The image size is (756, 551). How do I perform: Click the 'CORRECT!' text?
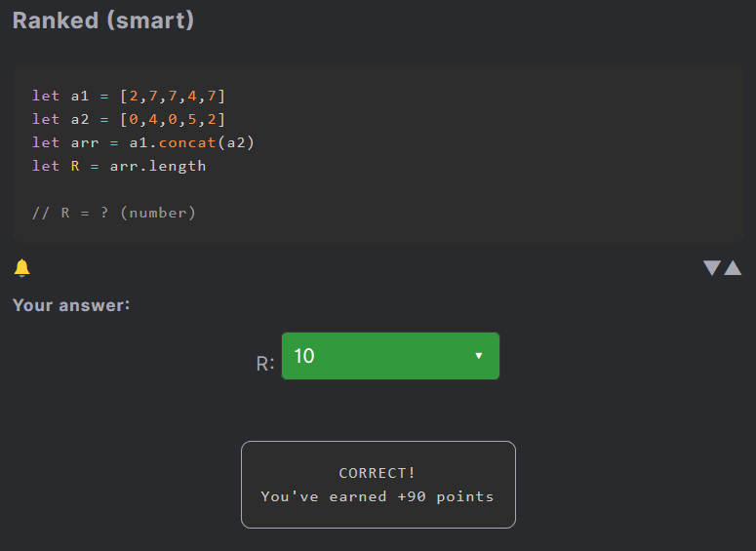point(378,473)
